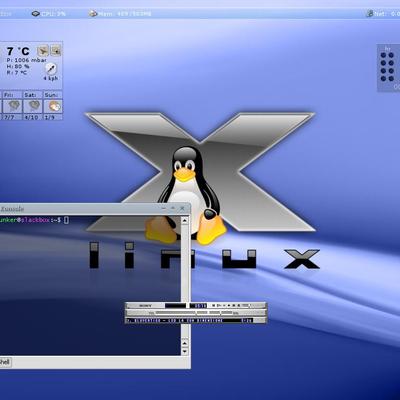The width and height of the screenshot is (400, 400).
Task: Click the dot-matrix clock widget
Action: click(388, 68)
